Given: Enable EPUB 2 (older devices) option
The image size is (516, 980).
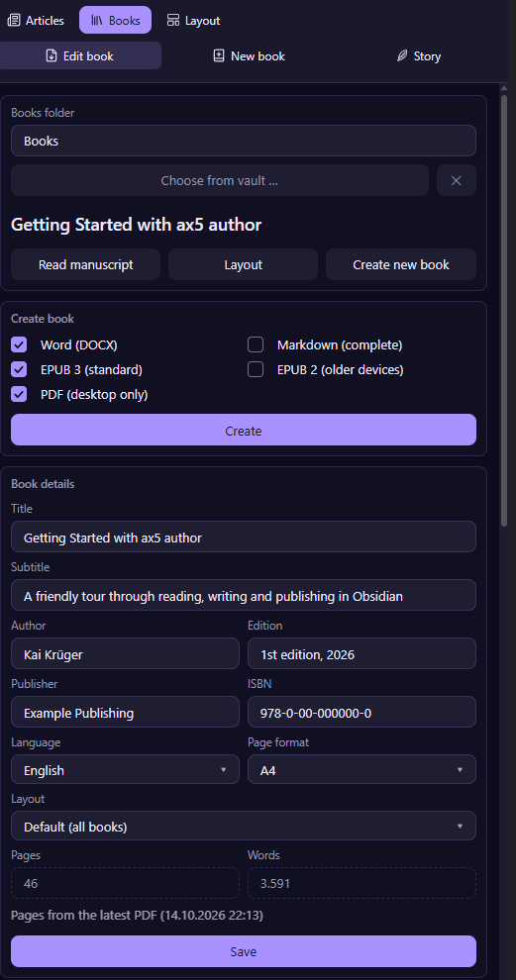Looking at the screenshot, I should coord(256,370).
